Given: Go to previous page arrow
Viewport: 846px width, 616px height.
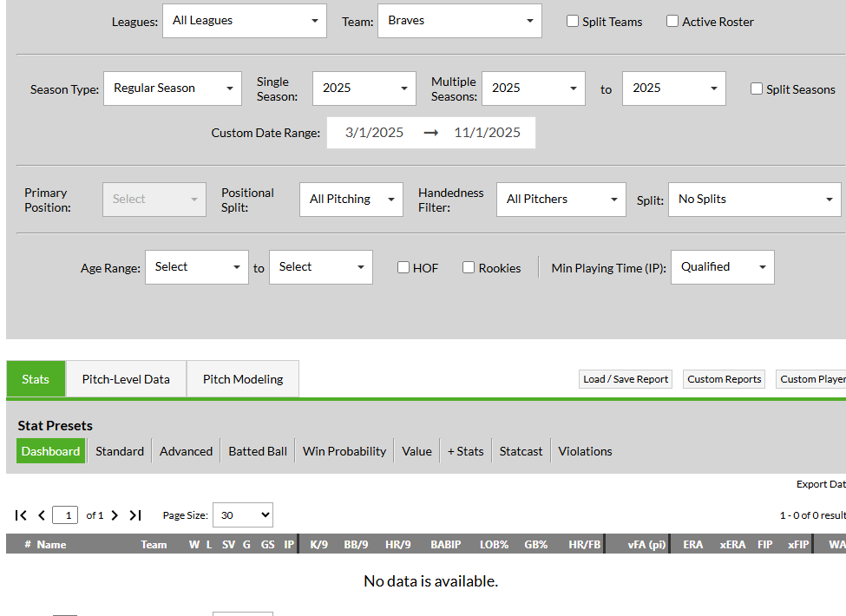Looking at the screenshot, I should coord(42,515).
